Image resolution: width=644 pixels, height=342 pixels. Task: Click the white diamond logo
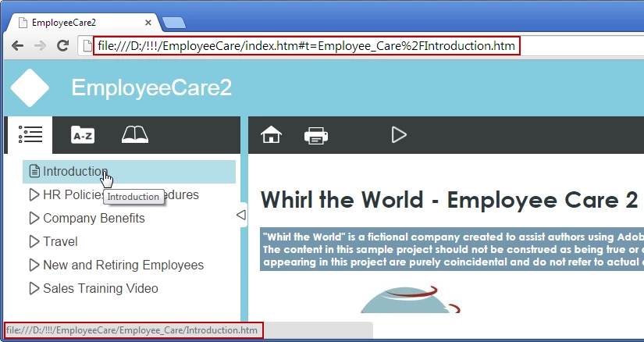[30, 88]
